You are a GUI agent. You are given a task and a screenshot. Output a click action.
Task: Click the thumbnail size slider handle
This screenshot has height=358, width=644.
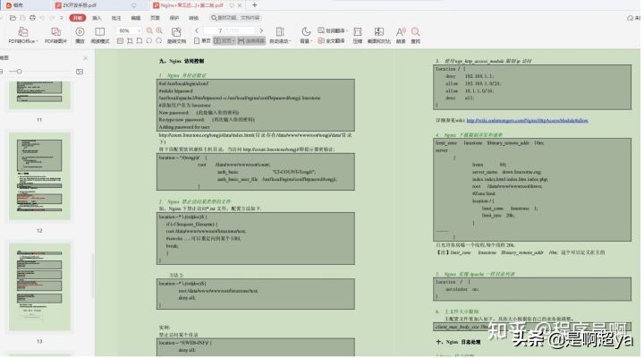pyautogui.click(x=19, y=72)
